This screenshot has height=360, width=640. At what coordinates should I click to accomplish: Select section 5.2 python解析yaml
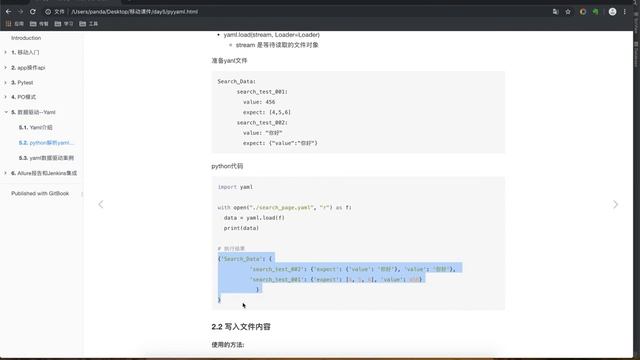(47, 143)
